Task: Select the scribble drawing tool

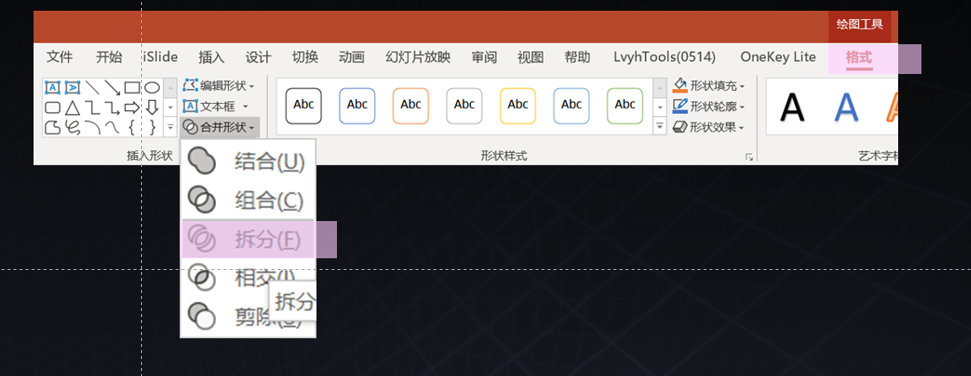Action: pyautogui.click(x=72, y=128)
